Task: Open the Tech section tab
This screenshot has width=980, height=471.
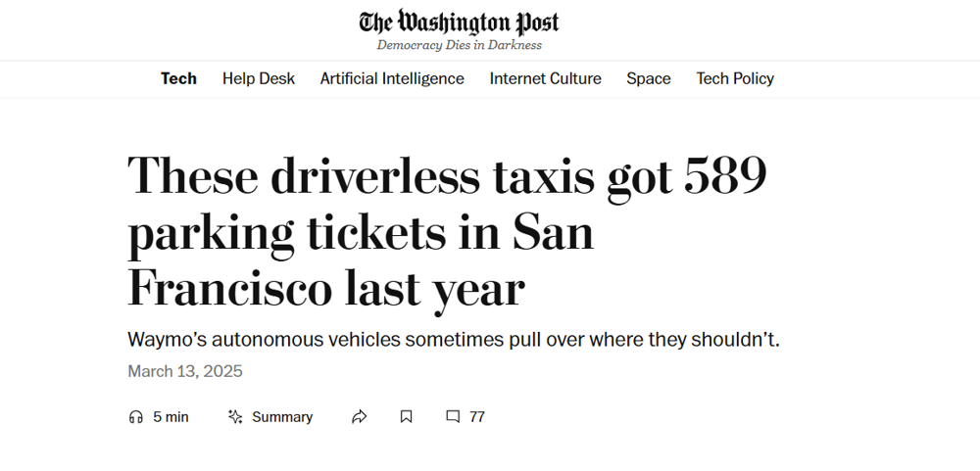Action: click(x=178, y=78)
